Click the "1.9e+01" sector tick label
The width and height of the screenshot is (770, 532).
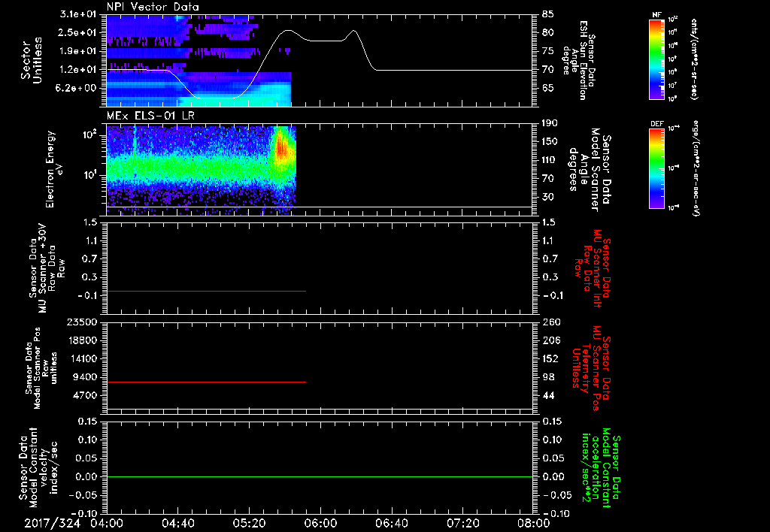[x=78, y=51]
